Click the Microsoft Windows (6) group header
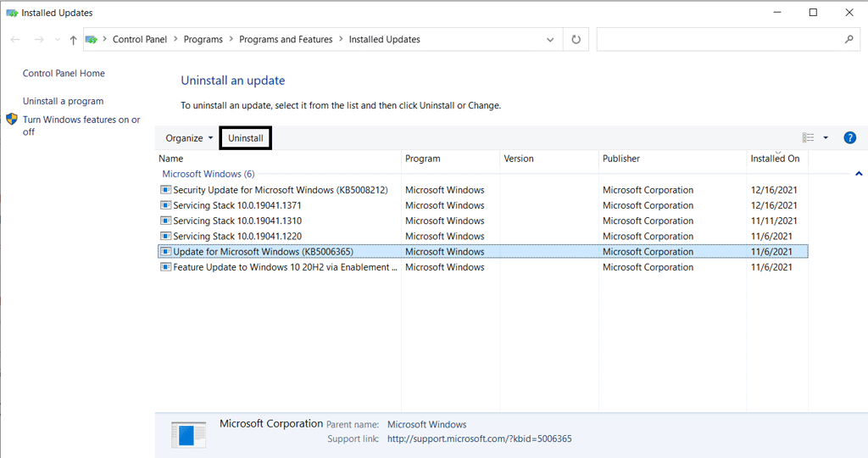The height and width of the screenshot is (458, 868). [209, 174]
